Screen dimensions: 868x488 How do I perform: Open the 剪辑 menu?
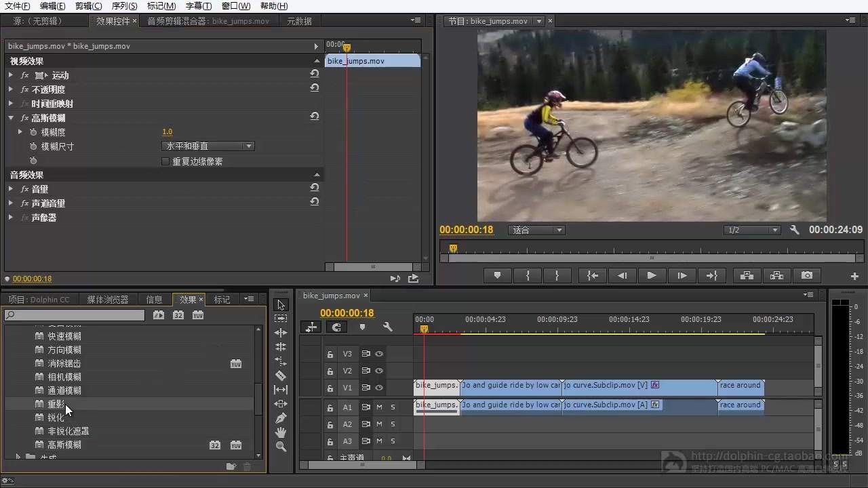[x=88, y=6]
